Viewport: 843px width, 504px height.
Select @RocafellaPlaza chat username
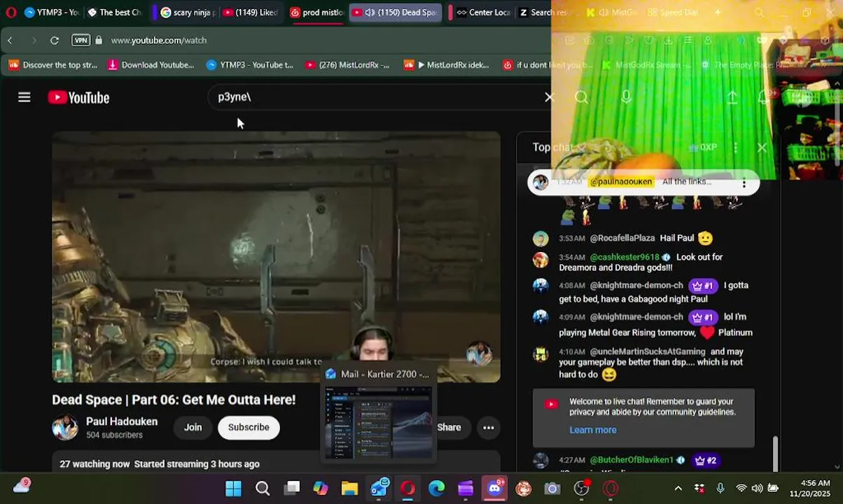point(622,238)
